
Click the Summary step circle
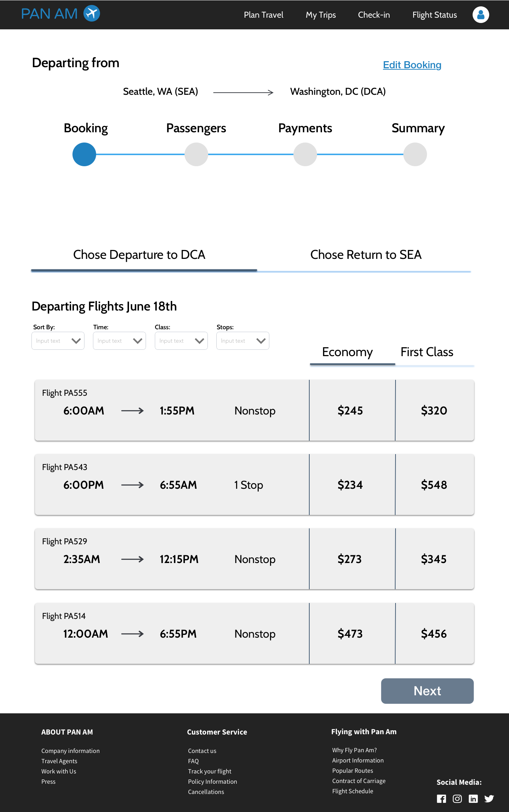click(415, 154)
